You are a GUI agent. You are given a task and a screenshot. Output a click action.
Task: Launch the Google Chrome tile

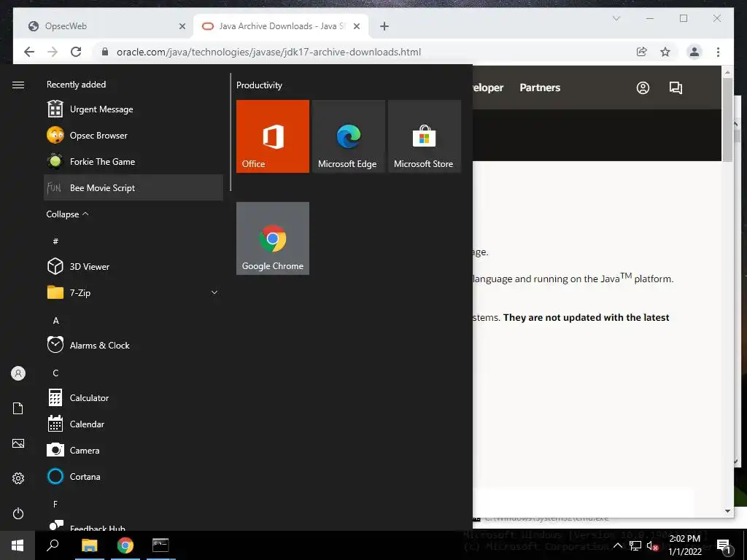point(273,238)
